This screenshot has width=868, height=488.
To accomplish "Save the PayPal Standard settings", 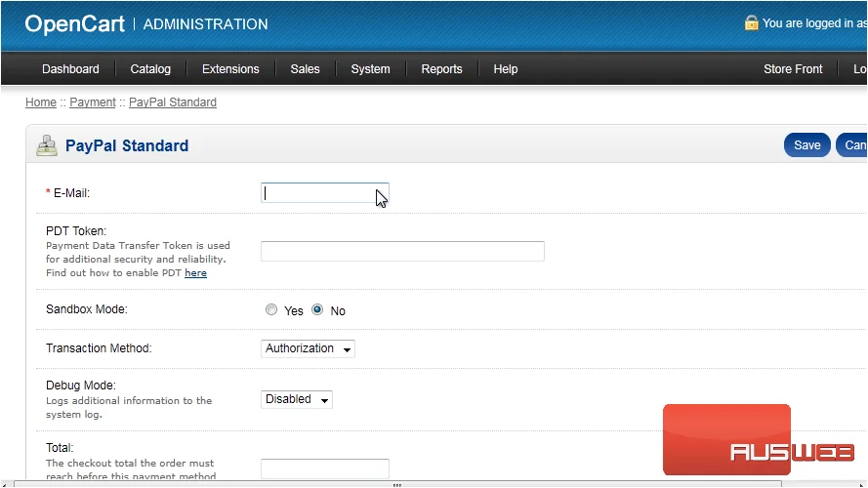I will 807,145.
